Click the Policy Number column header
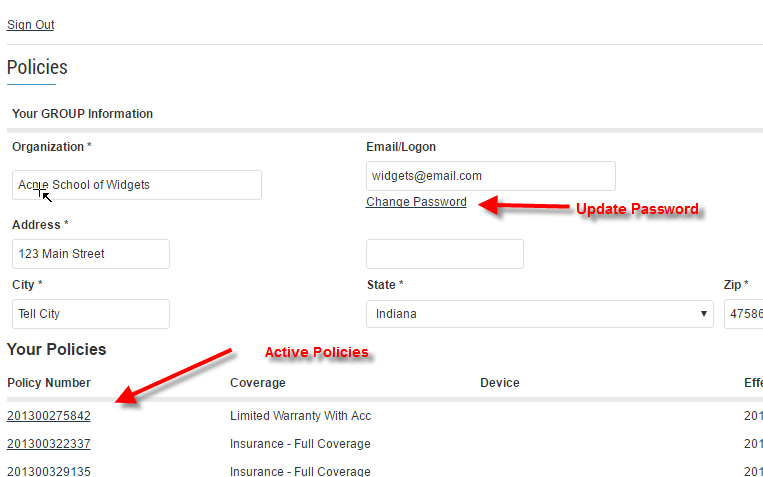The width and height of the screenshot is (763, 477). (x=49, y=383)
